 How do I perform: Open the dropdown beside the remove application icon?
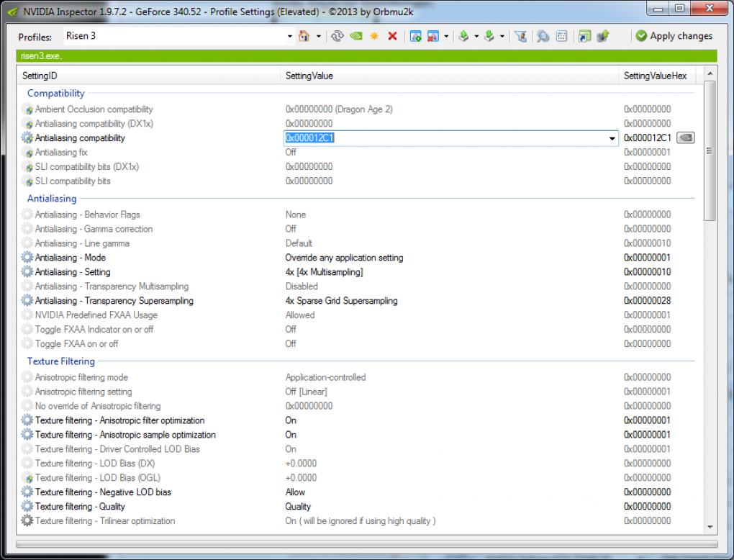coord(446,36)
